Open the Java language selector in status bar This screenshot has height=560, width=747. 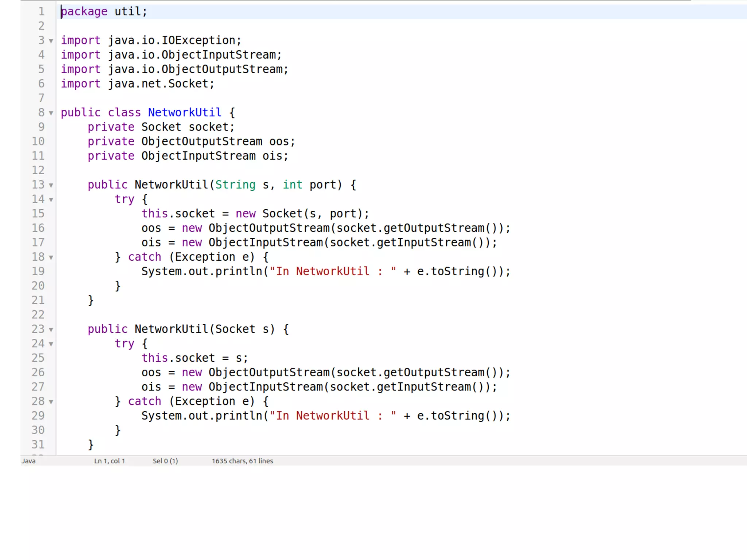[x=28, y=461]
